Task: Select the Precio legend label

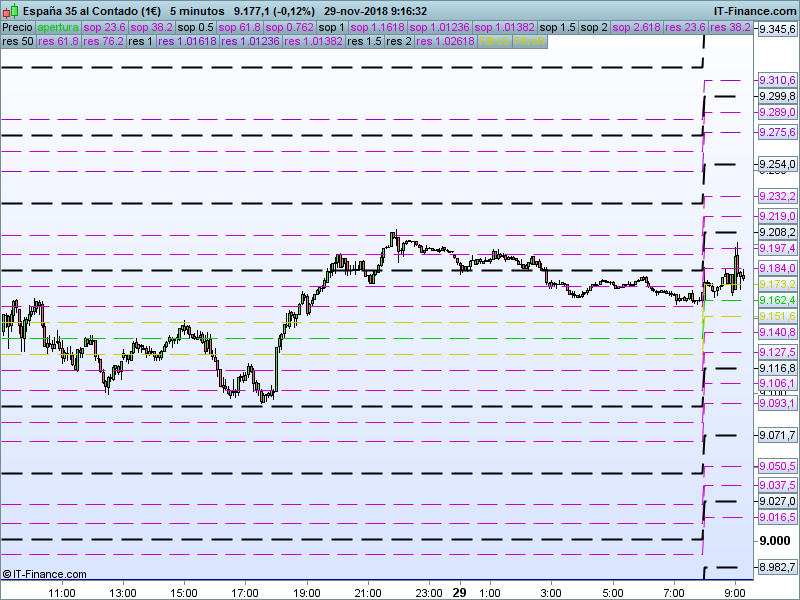Action: [x=17, y=28]
